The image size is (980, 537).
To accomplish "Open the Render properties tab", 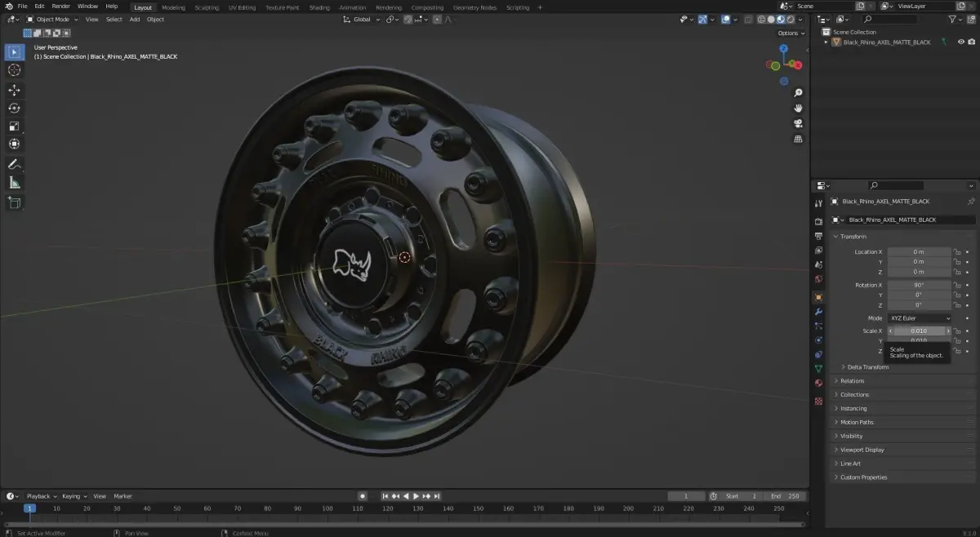I will tap(818, 221).
